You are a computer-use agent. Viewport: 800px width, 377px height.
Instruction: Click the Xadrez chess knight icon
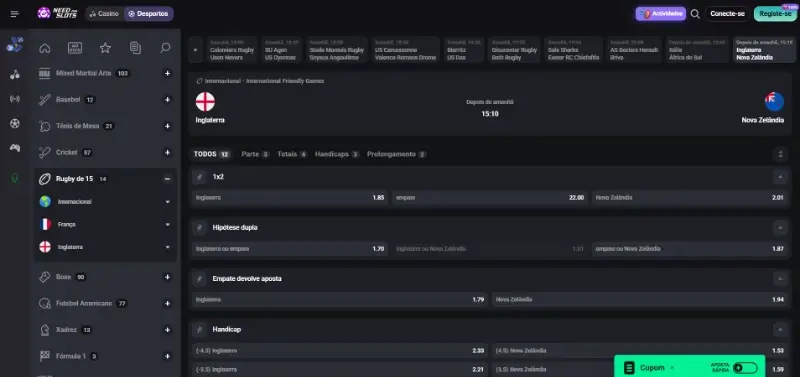(x=44, y=330)
